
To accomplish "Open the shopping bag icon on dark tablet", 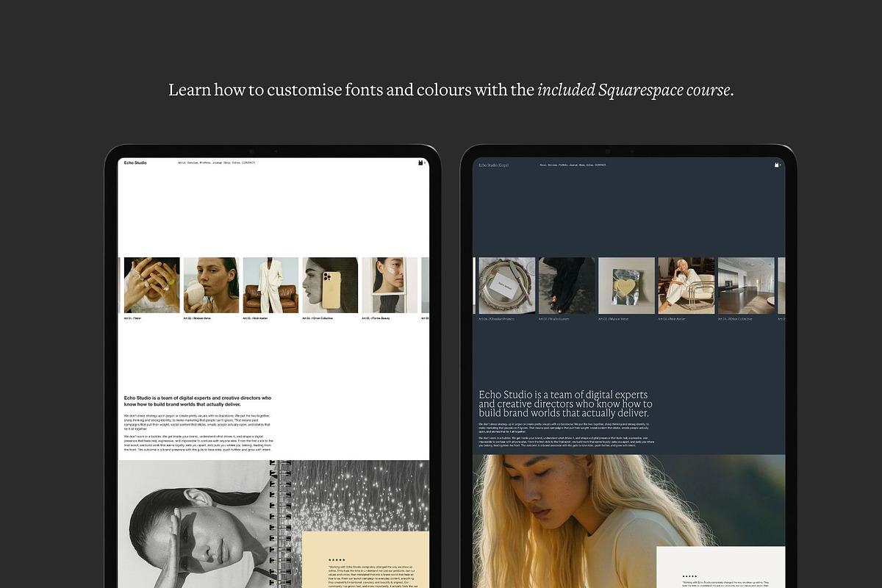I will (x=776, y=165).
